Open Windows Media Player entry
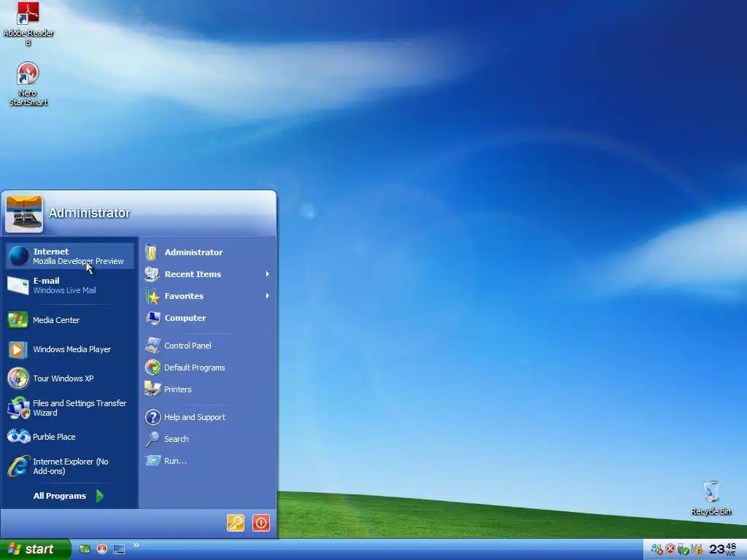The height and width of the screenshot is (560, 747). pyautogui.click(x=70, y=349)
